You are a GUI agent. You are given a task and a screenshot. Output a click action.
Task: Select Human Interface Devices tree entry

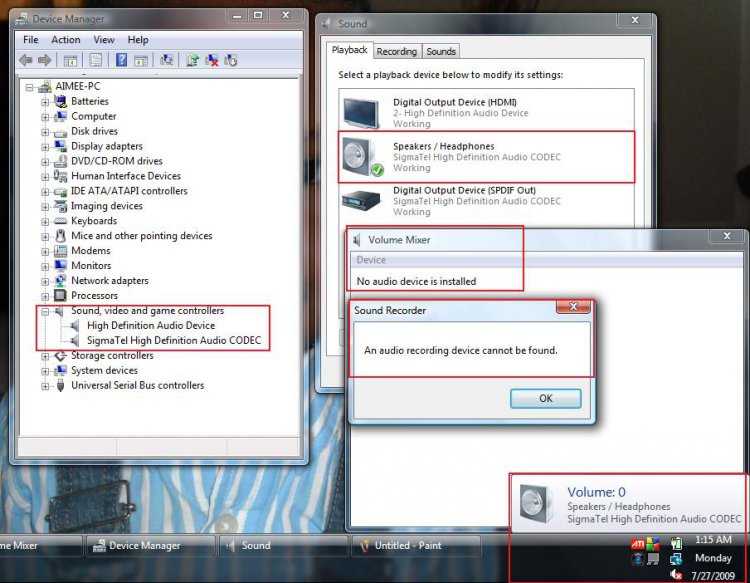(126, 176)
